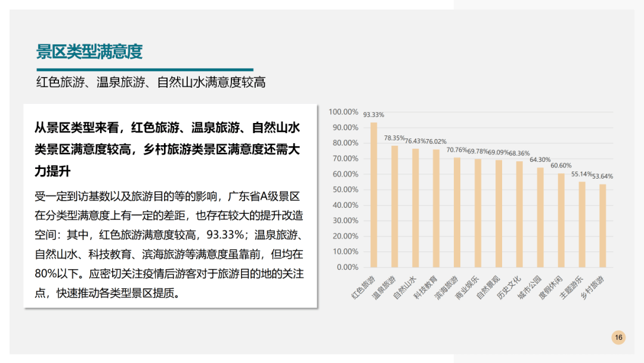This screenshot has height=363, width=644.
Task: Select the page number badge 16
Action: tap(618, 336)
